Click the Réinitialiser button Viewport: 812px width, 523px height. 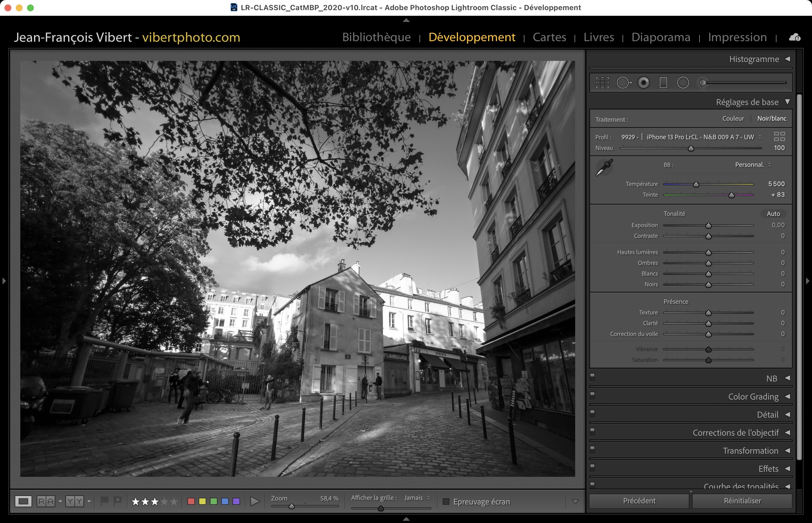click(742, 501)
